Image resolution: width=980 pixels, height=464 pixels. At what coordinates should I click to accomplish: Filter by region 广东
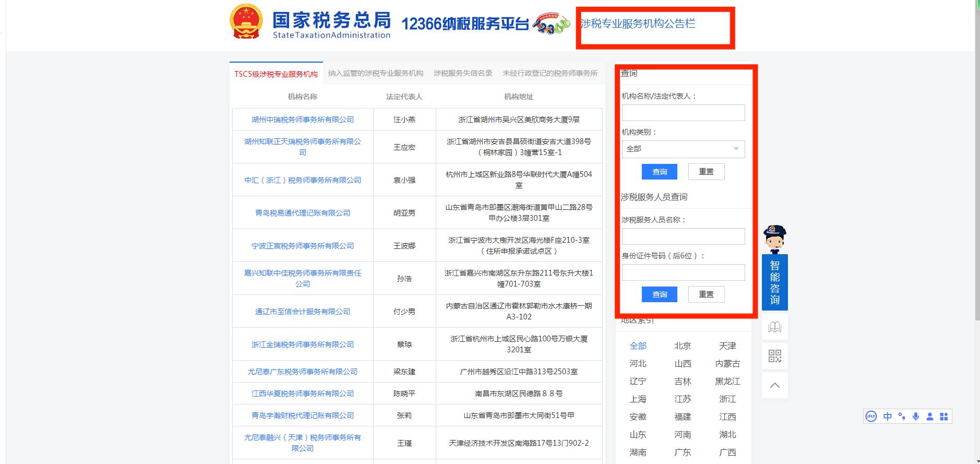[683, 453]
